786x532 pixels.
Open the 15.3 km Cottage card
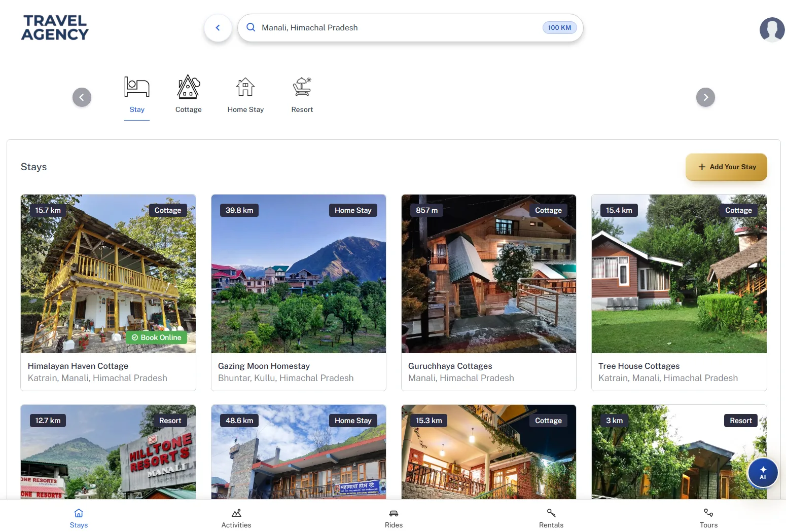[x=489, y=452]
